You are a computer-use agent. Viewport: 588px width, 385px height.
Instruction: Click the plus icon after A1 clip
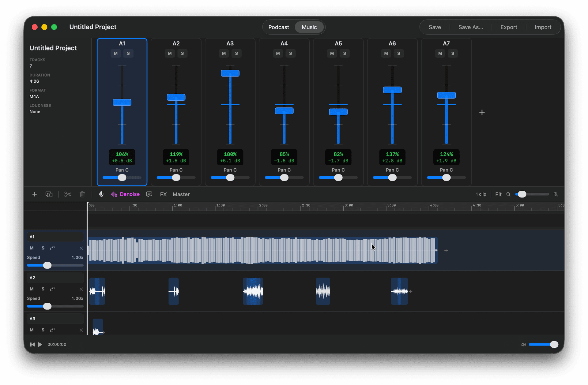pos(446,251)
